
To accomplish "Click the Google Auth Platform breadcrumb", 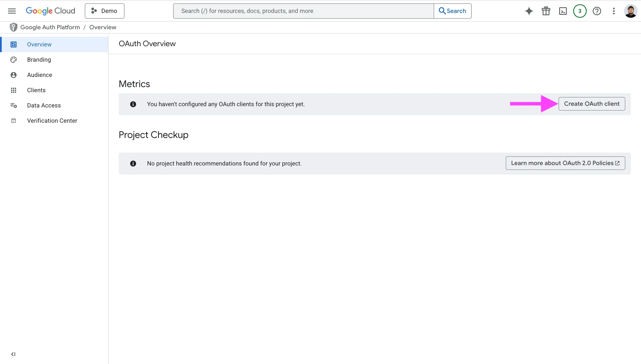I will (50, 27).
